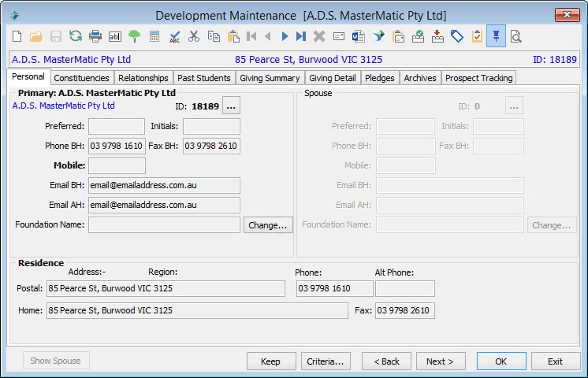
Task: Copy using the two-pages icon
Action: (214, 36)
